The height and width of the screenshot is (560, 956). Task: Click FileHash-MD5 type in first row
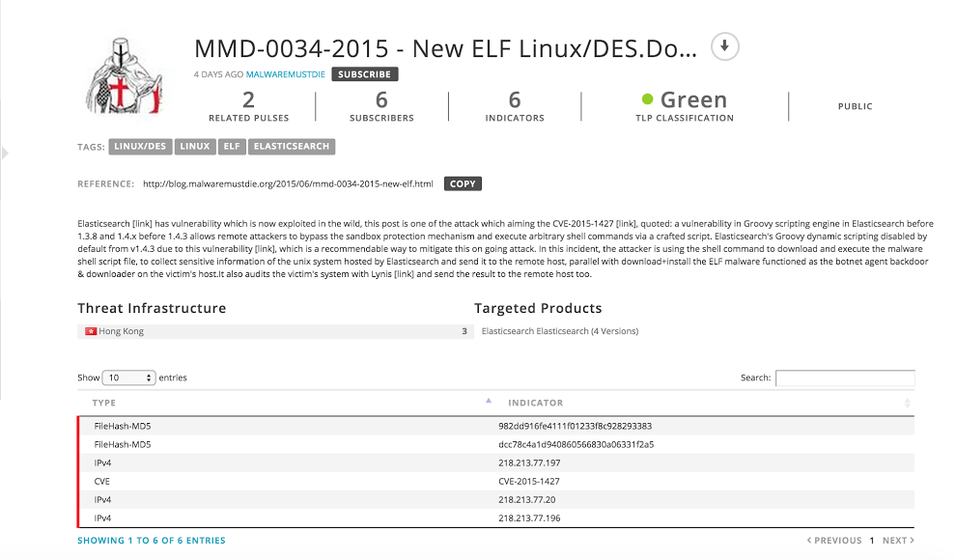pos(123,426)
